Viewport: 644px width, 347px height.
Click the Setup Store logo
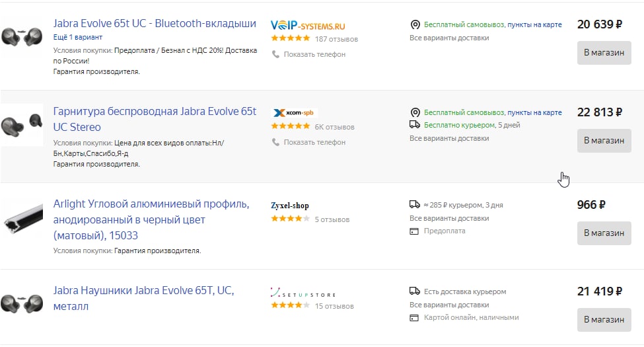coord(303,293)
